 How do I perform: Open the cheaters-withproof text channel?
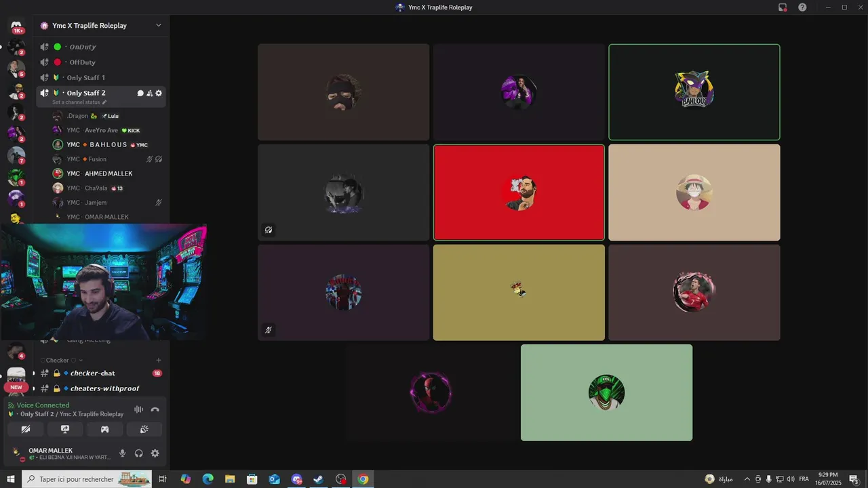101,388
